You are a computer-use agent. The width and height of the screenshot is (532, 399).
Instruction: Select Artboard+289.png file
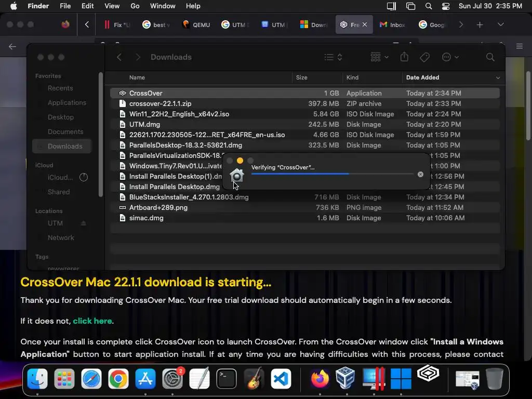point(304,208)
